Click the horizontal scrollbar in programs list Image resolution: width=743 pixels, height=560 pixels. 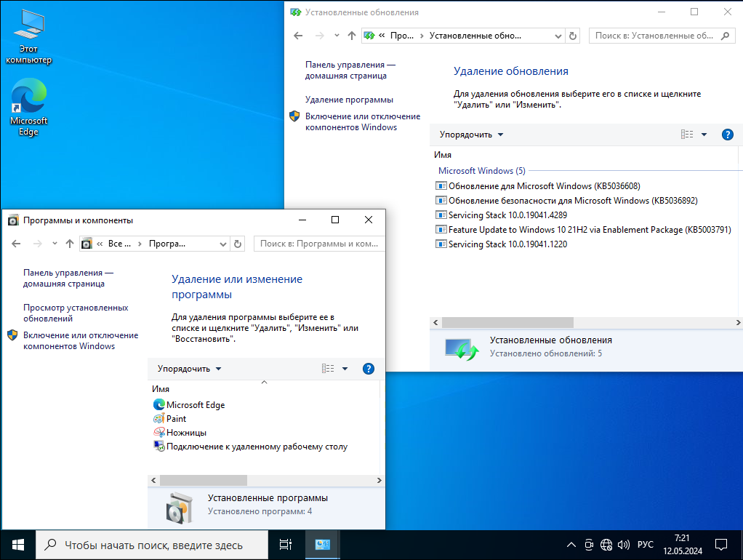coord(204,480)
